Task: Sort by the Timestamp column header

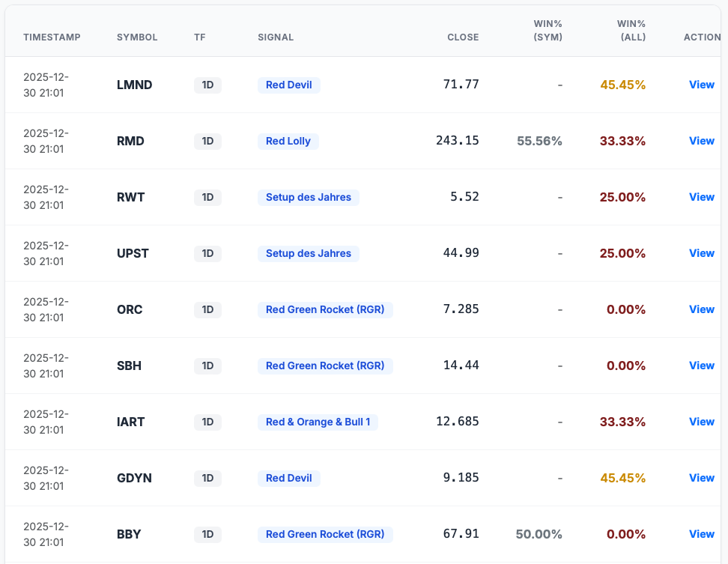Action: (x=52, y=37)
